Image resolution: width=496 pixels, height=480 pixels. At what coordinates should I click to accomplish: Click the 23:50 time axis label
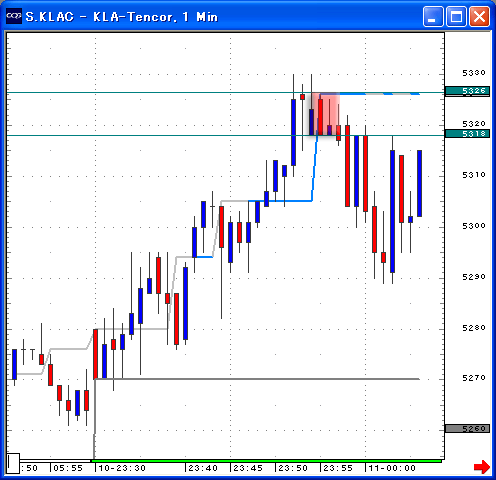tap(293, 468)
